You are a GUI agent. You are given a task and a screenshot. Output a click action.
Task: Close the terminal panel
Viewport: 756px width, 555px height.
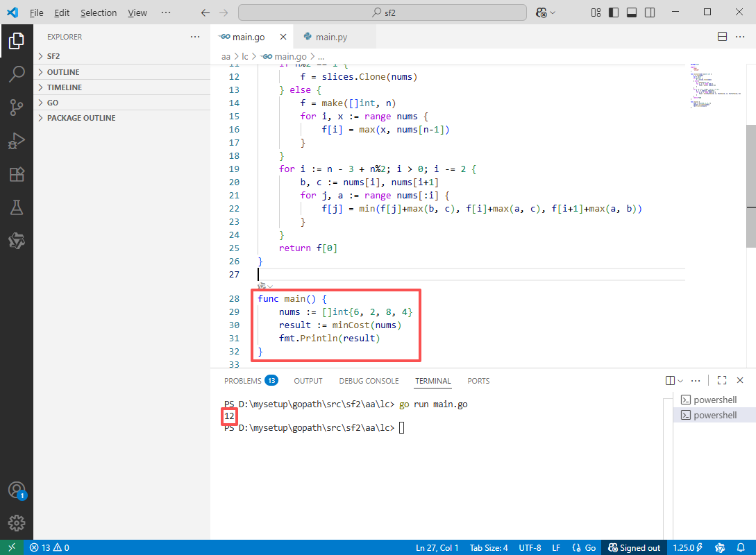[x=740, y=380]
